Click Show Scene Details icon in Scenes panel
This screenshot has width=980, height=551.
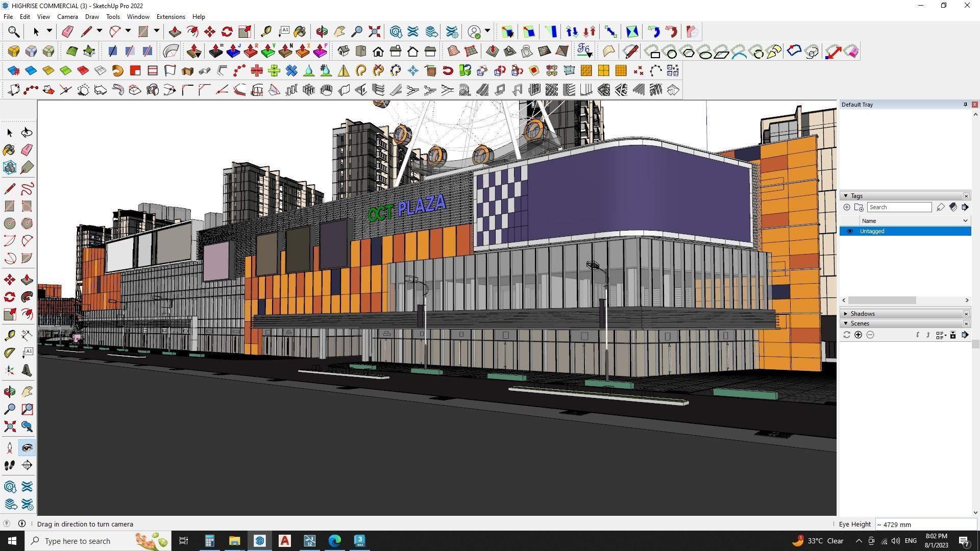click(953, 335)
